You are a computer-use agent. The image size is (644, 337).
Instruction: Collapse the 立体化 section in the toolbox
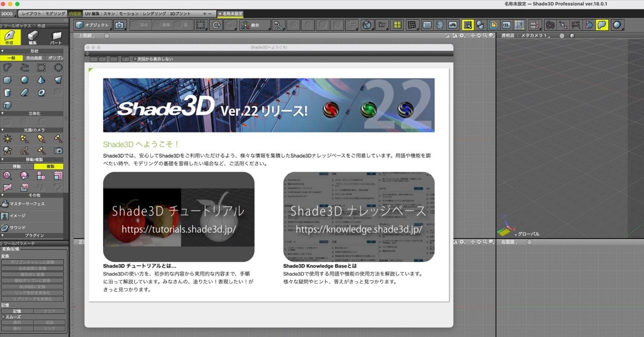[3, 113]
